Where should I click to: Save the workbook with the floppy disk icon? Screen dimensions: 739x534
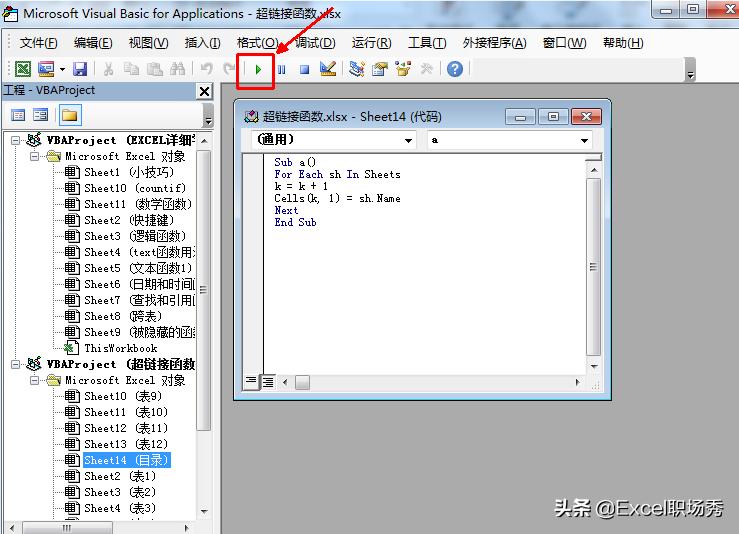tap(80, 69)
